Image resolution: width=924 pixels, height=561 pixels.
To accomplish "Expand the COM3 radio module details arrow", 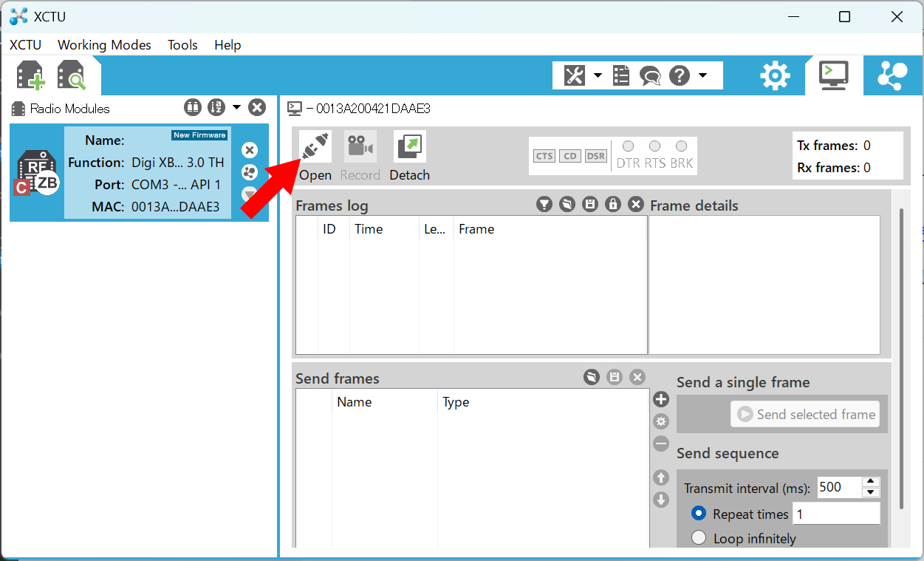I will (x=250, y=194).
